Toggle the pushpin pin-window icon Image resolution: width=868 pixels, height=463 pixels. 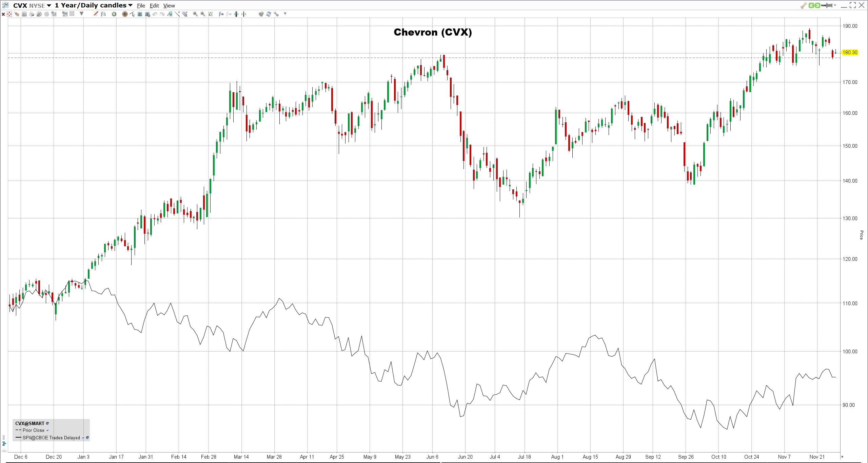(827, 5)
